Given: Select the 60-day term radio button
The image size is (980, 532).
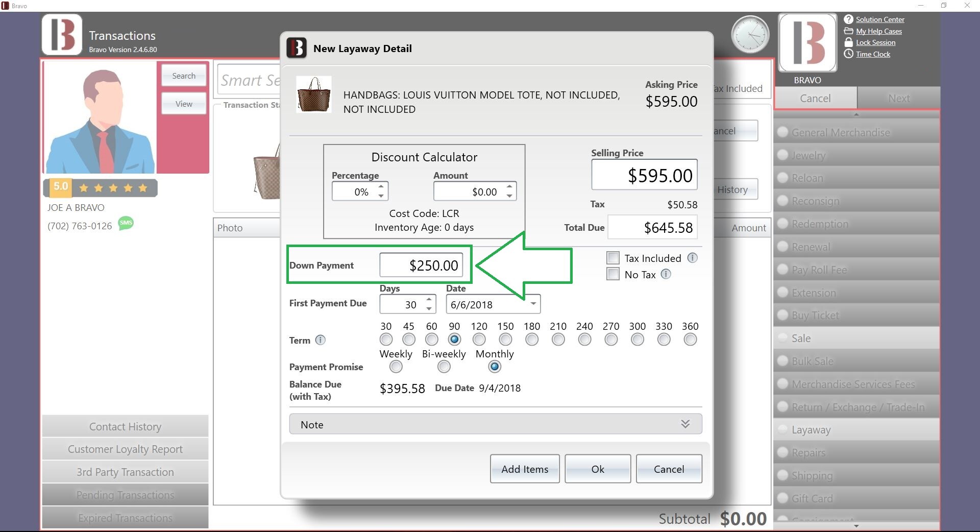Looking at the screenshot, I should (x=432, y=340).
